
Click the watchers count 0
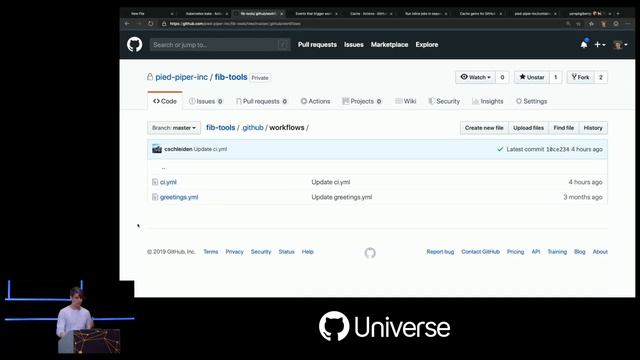[502, 77]
